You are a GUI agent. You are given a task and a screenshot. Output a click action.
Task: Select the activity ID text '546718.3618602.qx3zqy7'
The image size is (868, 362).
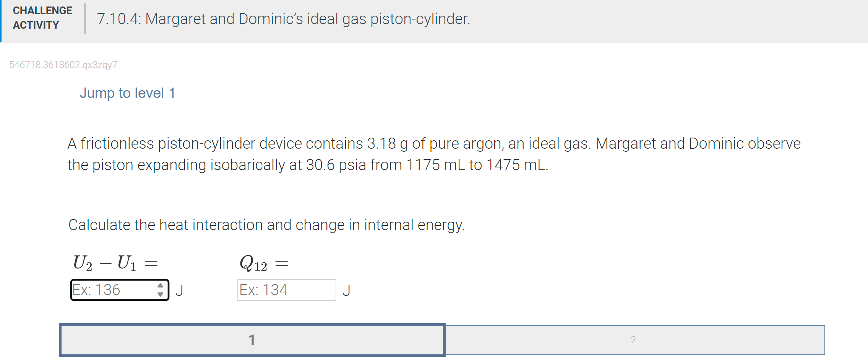(x=63, y=64)
